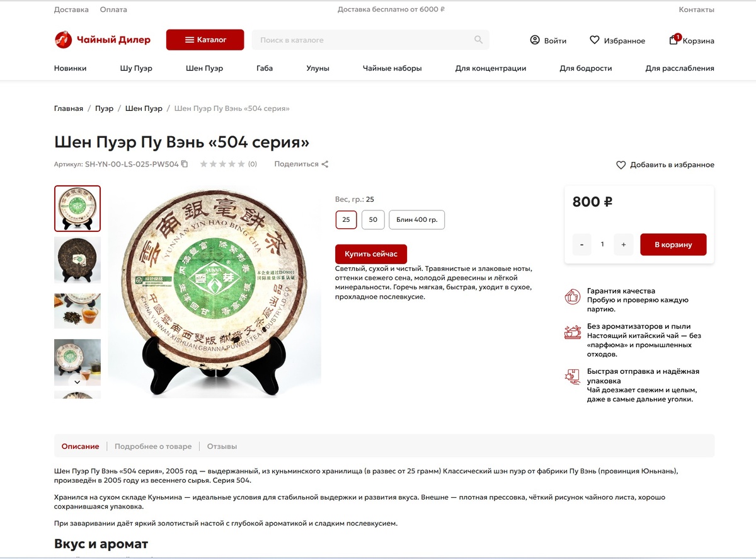Increase quantity with the plus button
This screenshot has width=756, height=559.
point(624,245)
